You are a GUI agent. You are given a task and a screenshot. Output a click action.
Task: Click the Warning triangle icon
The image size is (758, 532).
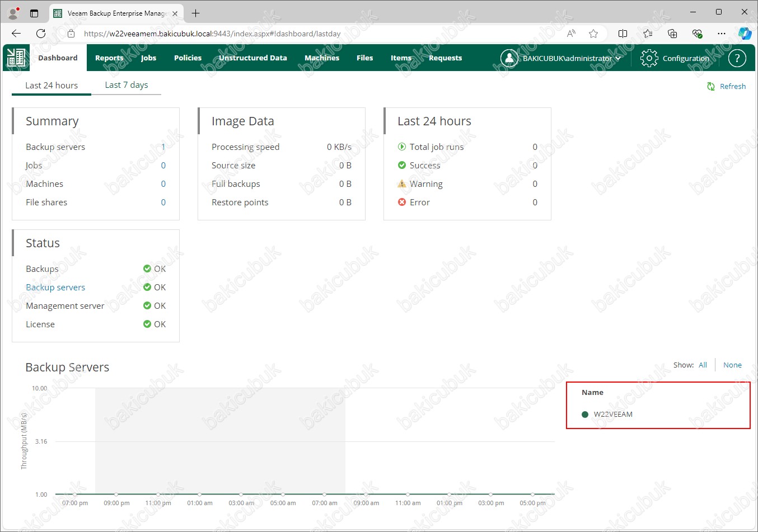(x=401, y=183)
